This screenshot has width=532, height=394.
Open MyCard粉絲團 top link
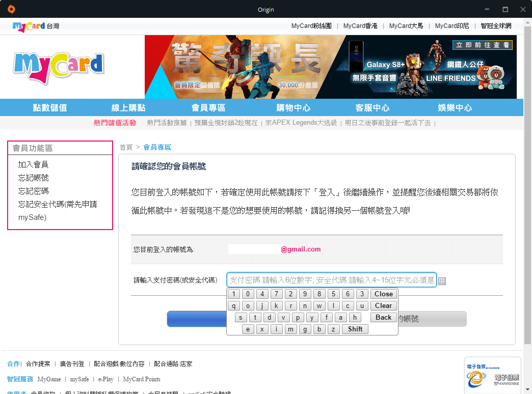point(311,26)
